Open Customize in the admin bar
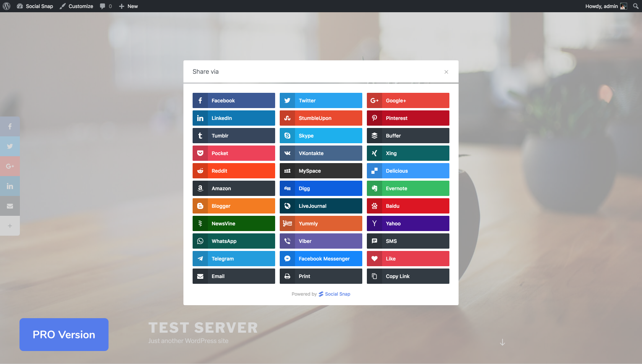Screen dimensions: 642x364 tap(76, 6)
